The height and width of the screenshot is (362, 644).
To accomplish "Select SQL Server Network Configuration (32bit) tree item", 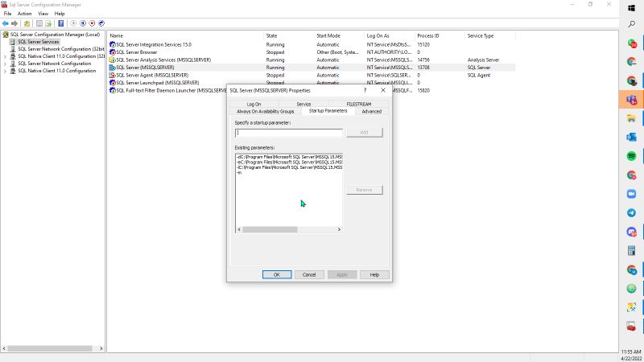I will (x=61, y=49).
